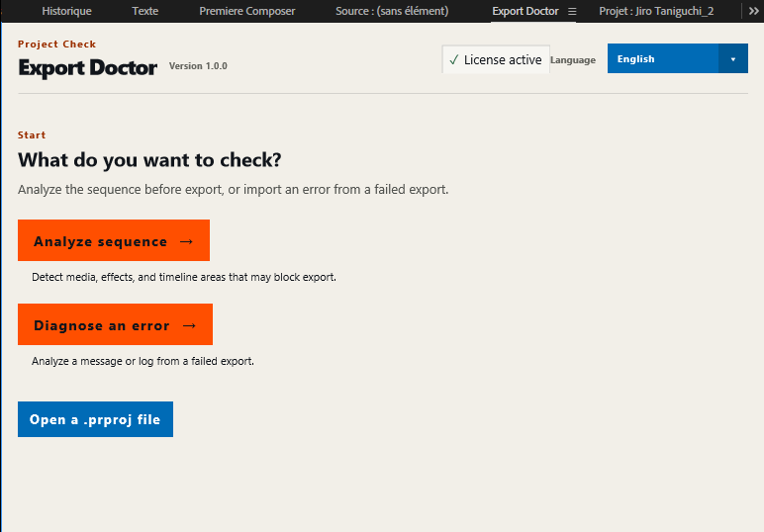
Task: Select the Export Doctor tab
Action: pyautogui.click(x=525, y=11)
